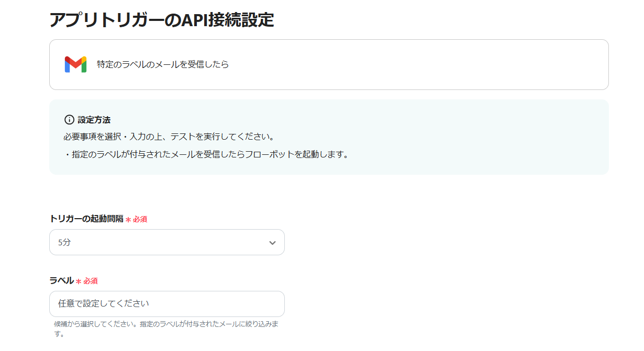Click the ラベル field label text

coord(61,280)
